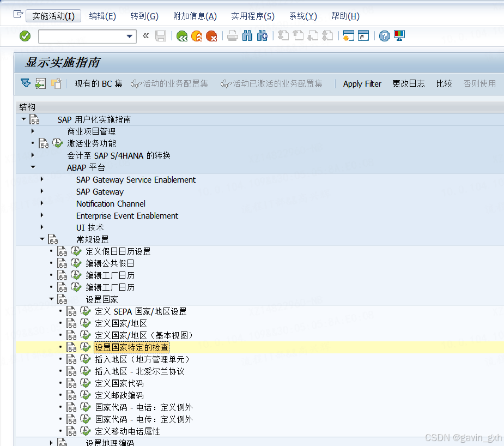Click the 现有的 BC 集 toolbar item
Image resolution: width=504 pixels, height=446 pixels.
coord(99,83)
